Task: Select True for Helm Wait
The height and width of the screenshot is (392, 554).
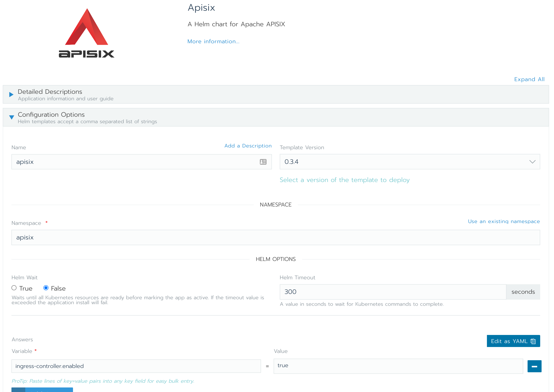Action: click(x=14, y=288)
